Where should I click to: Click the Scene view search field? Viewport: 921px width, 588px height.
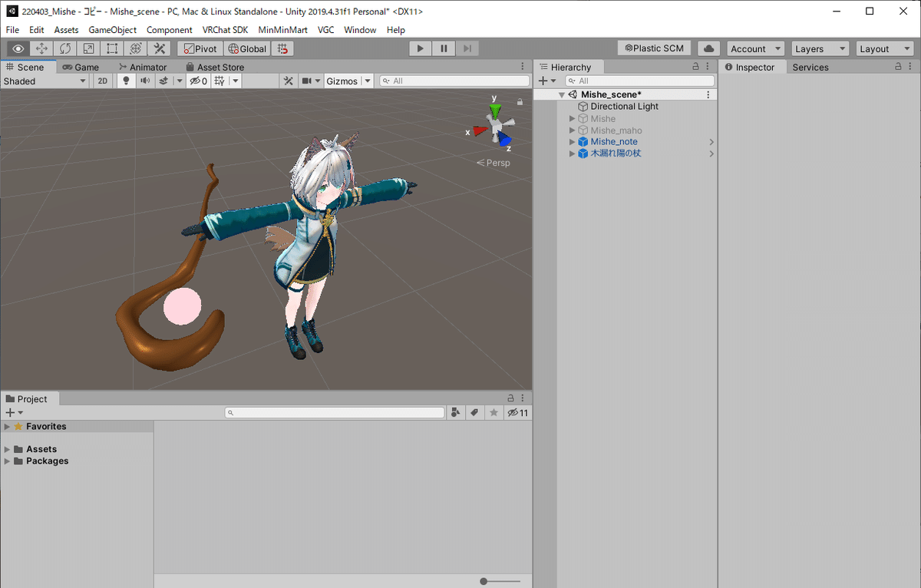tap(454, 81)
